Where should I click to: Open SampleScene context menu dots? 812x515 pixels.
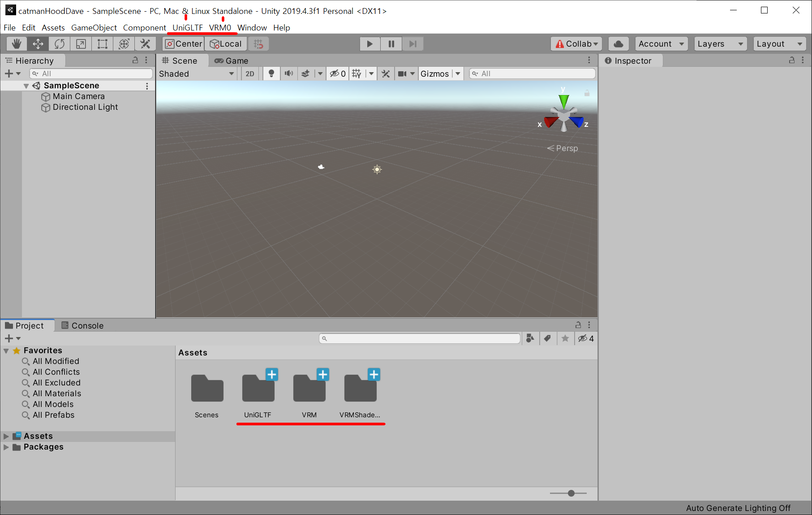tap(147, 86)
